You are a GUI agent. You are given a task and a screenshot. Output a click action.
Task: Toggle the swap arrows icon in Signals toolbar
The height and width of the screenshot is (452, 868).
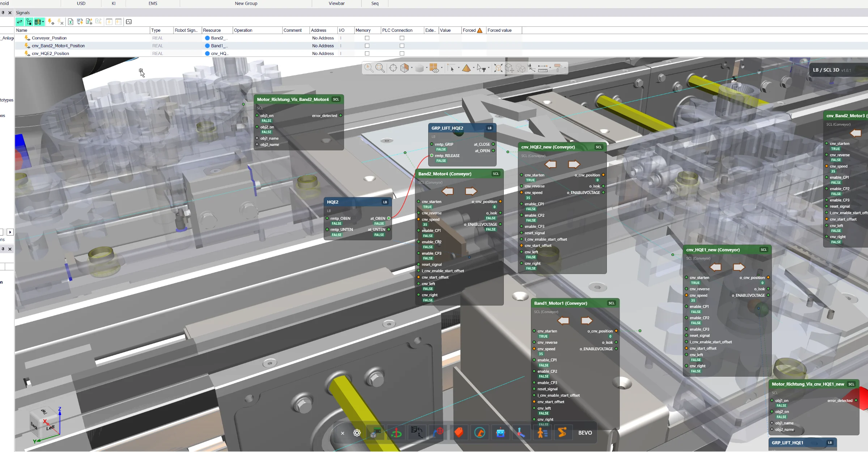[x=20, y=22]
